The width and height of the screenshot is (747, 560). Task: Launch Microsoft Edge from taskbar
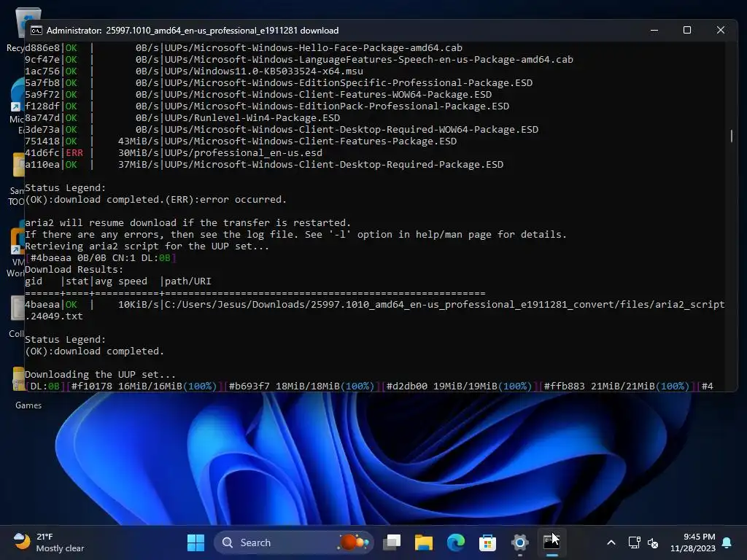tap(455, 542)
